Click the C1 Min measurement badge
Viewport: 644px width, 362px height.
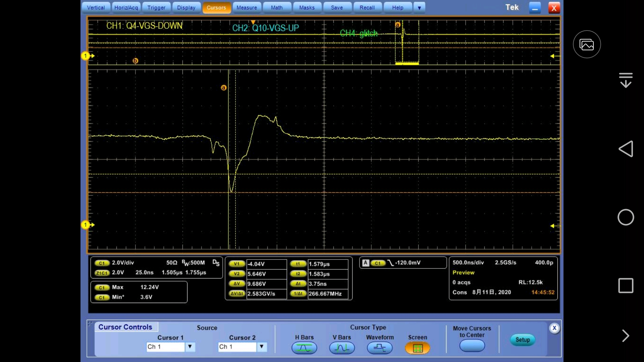(102, 297)
